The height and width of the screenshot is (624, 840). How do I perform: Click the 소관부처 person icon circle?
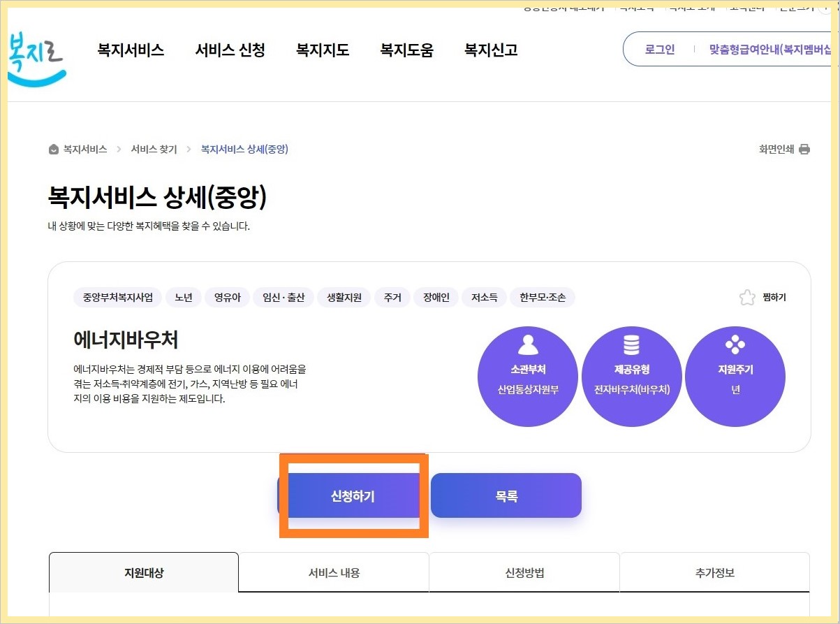(x=527, y=375)
